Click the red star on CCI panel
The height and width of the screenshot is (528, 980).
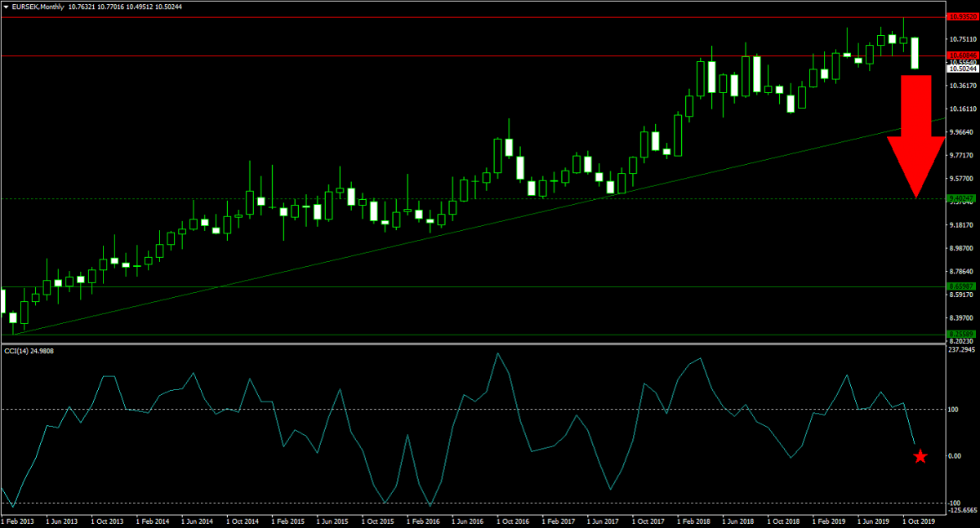(920, 456)
